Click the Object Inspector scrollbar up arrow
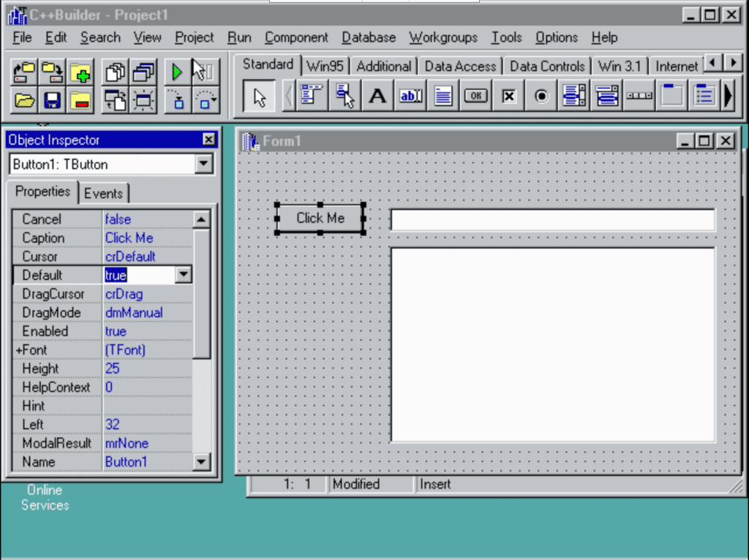The width and height of the screenshot is (749, 560). (201, 219)
